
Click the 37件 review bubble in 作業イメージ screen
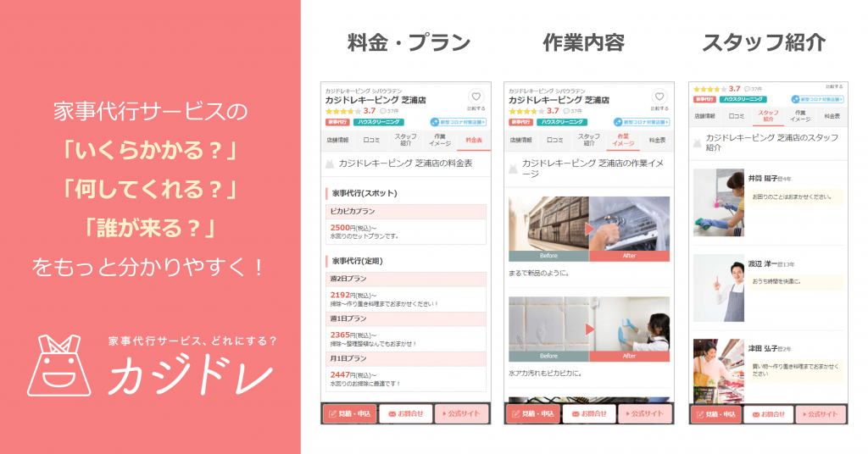pos(572,111)
